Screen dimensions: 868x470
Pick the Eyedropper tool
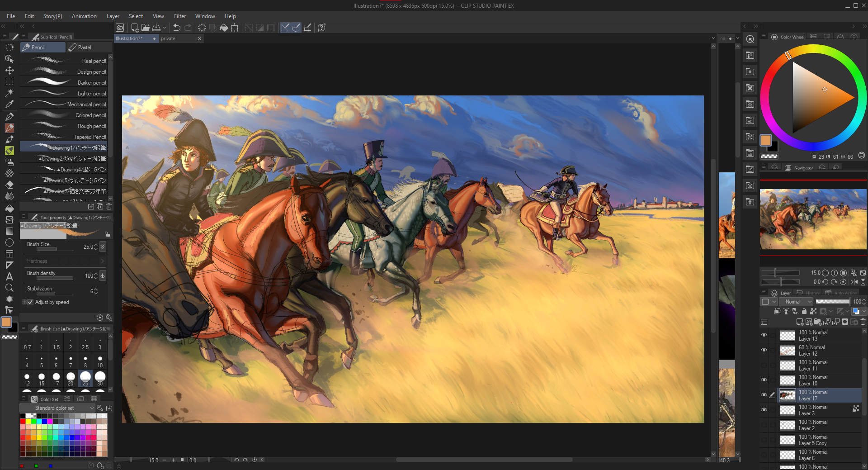9,104
